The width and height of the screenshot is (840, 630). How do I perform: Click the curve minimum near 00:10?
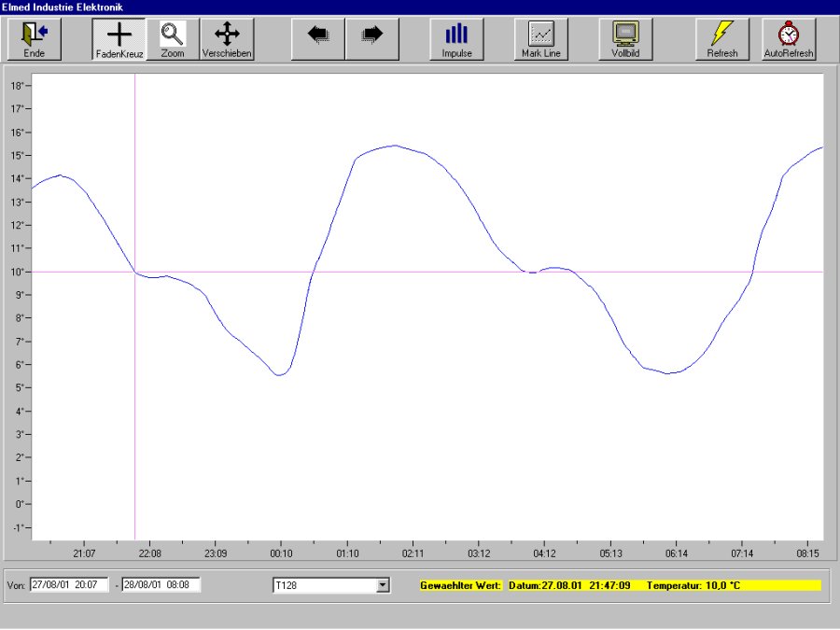tap(279, 374)
